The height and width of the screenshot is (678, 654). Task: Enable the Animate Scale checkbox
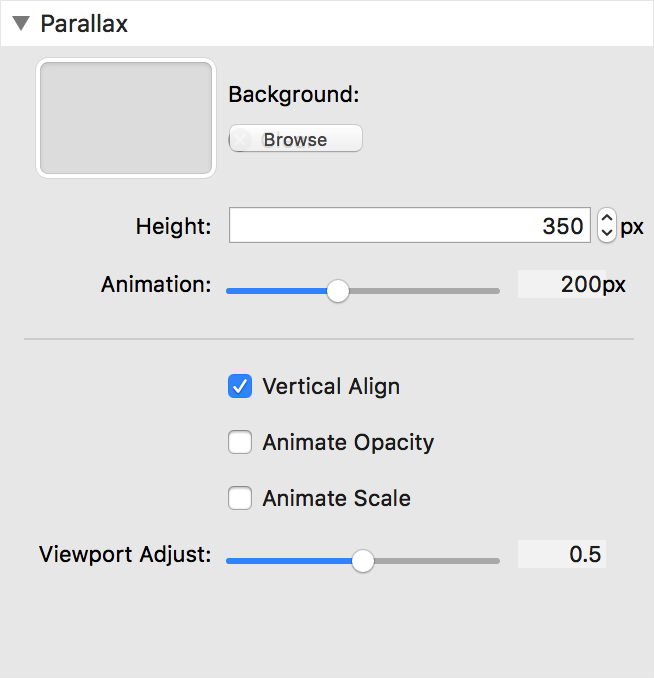click(x=240, y=498)
